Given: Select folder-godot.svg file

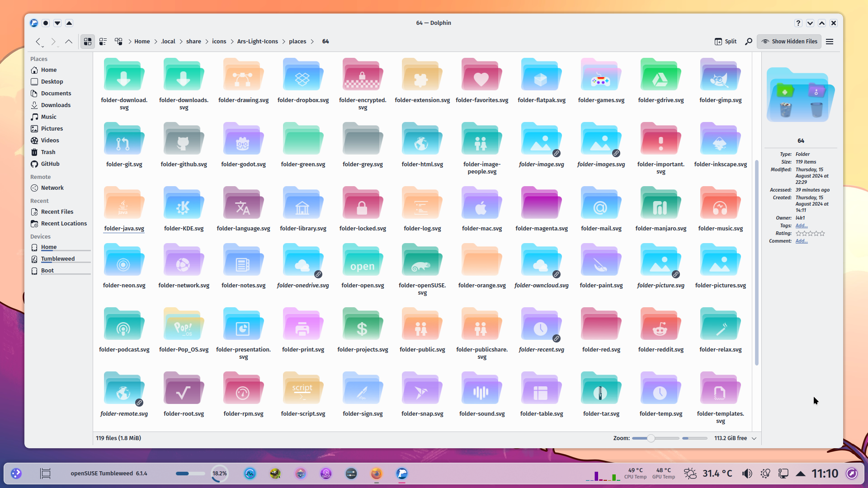Looking at the screenshot, I should [x=243, y=145].
